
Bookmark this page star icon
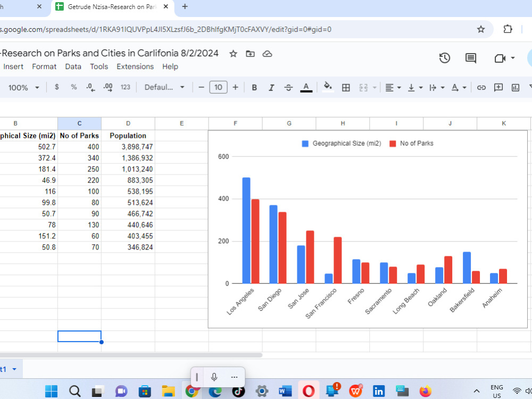pos(480,29)
